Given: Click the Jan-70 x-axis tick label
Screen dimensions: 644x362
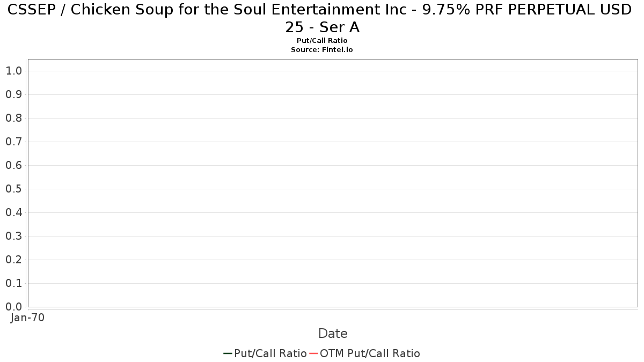Looking at the screenshot, I should [x=27, y=317].
